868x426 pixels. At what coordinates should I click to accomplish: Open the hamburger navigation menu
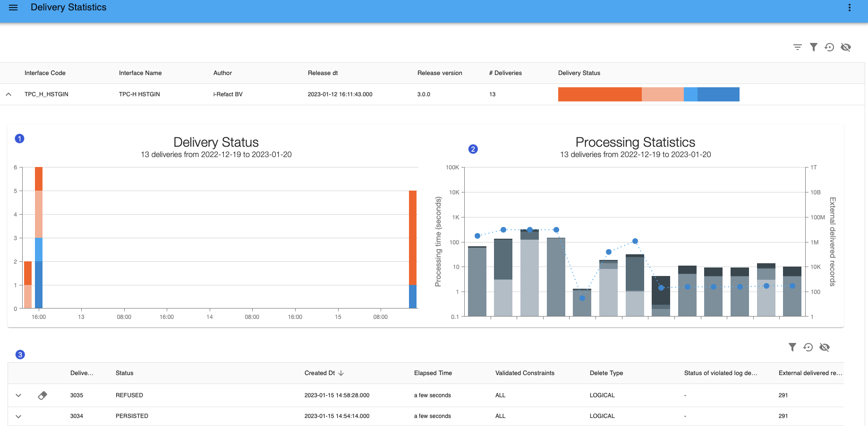point(13,8)
